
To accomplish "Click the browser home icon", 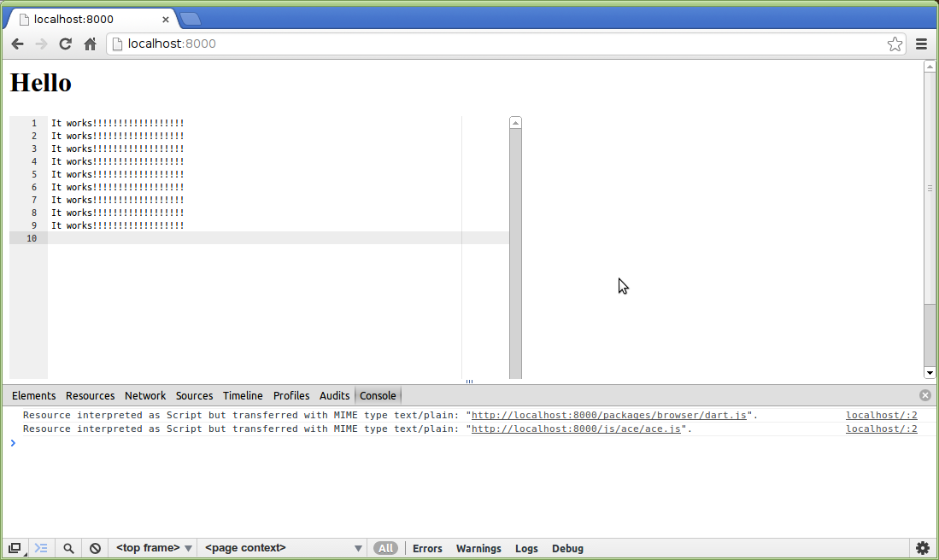I will [x=89, y=44].
